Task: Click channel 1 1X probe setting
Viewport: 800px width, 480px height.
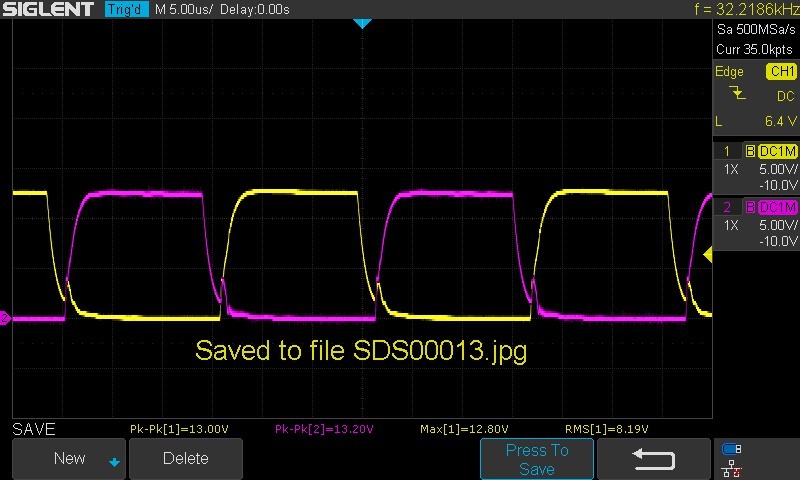Action: tap(731, 169)
